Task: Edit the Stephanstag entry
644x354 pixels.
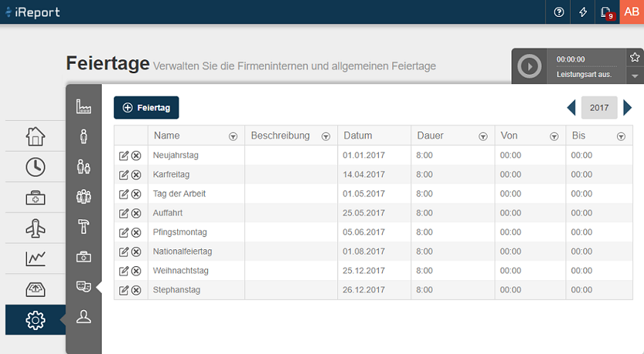Action: pos(123,290)
